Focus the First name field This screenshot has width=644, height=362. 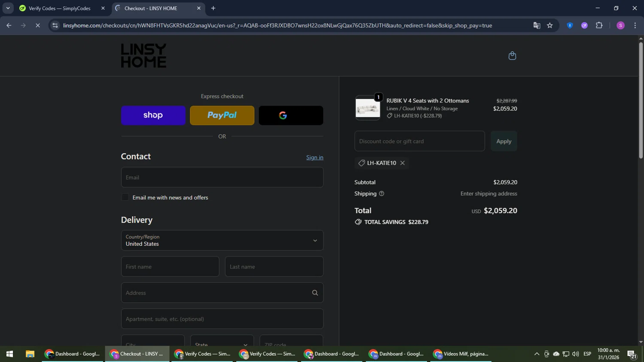(x=170, y=267)
